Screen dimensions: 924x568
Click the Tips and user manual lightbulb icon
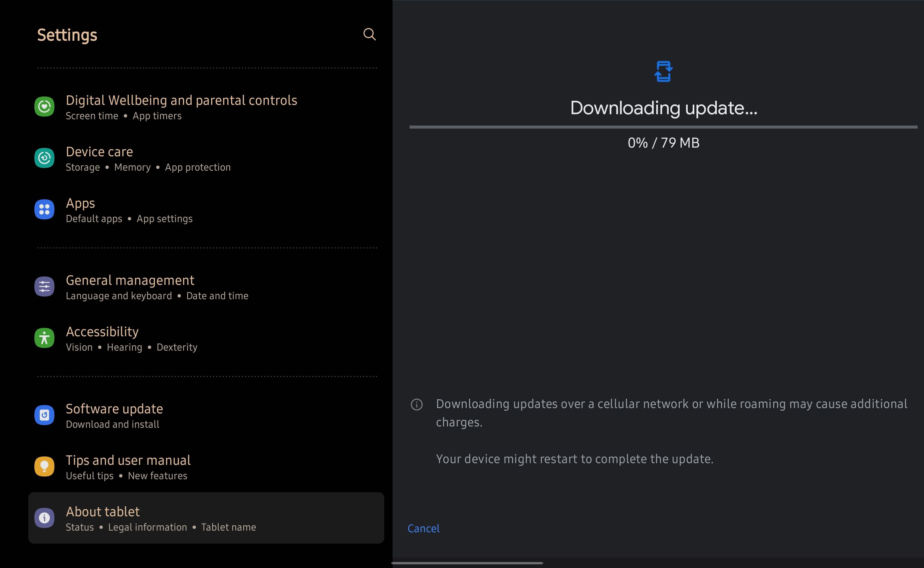(44, 466)
